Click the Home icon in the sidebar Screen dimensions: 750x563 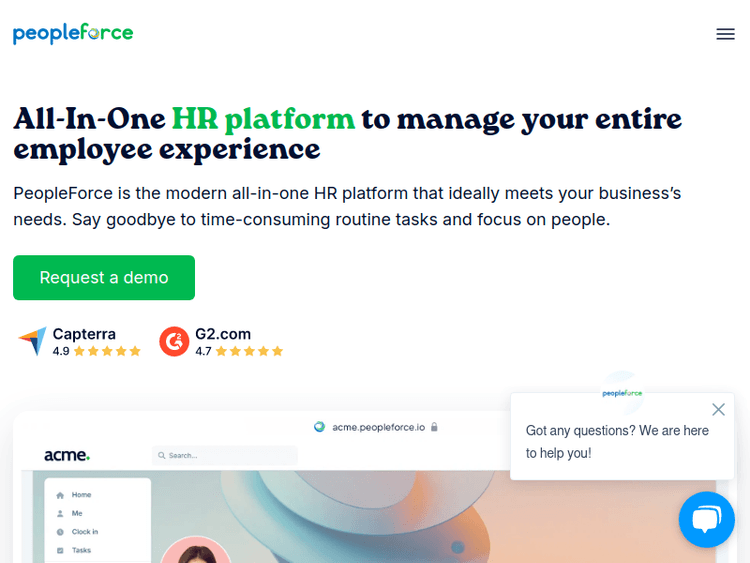coord(60,495)
